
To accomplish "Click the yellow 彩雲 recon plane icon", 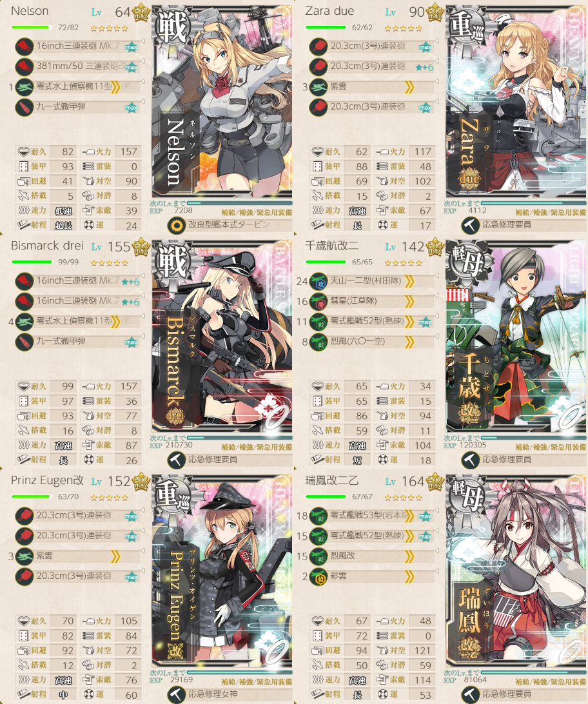I will click(x=318, y=576).
